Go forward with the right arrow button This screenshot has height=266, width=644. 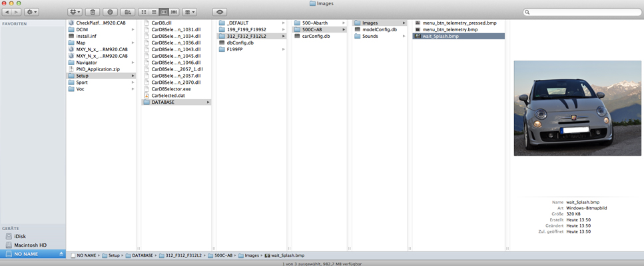[17, 12]
